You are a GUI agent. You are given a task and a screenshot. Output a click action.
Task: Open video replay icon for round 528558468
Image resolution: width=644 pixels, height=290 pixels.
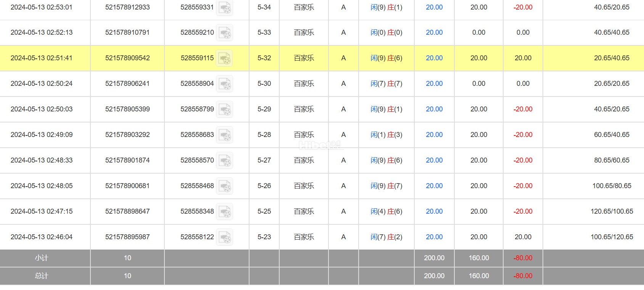(x=225, y=186)
